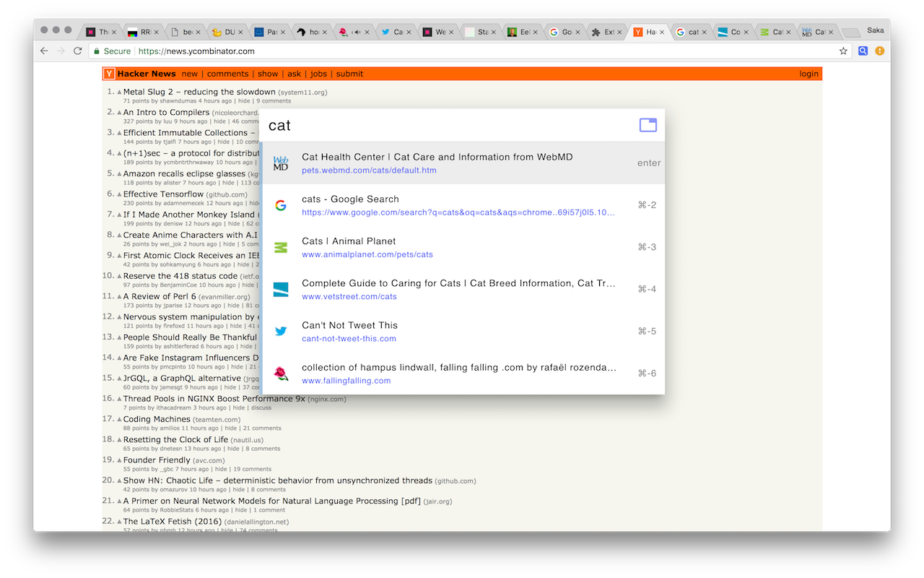The image size is (924, 578).
Task: Click the Y Combinator logo in the header
Action: pos(109,74)
